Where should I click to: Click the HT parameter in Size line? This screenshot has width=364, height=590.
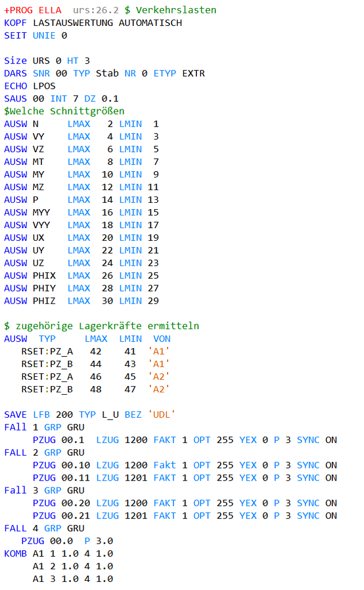(x=73, y=61)
